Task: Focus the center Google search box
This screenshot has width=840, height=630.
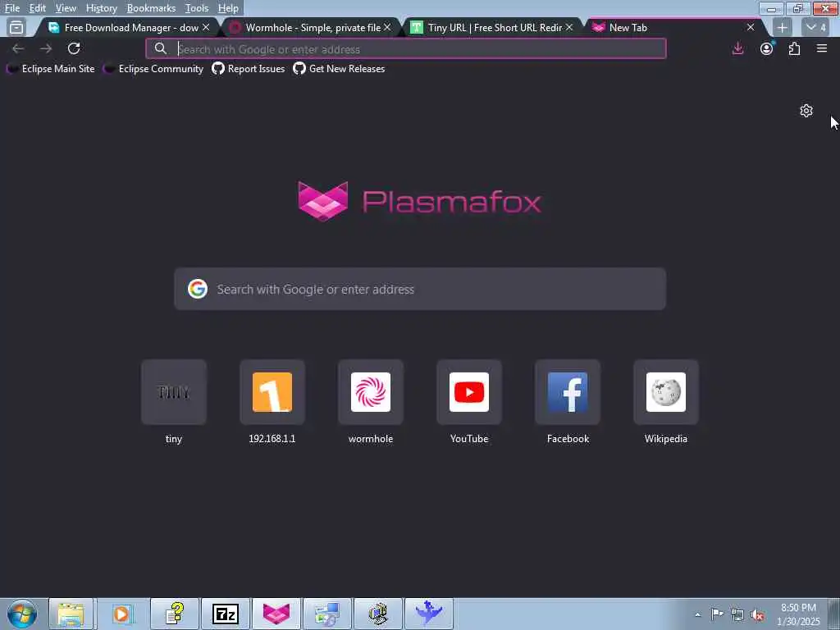Action: [x=420, y=290]
